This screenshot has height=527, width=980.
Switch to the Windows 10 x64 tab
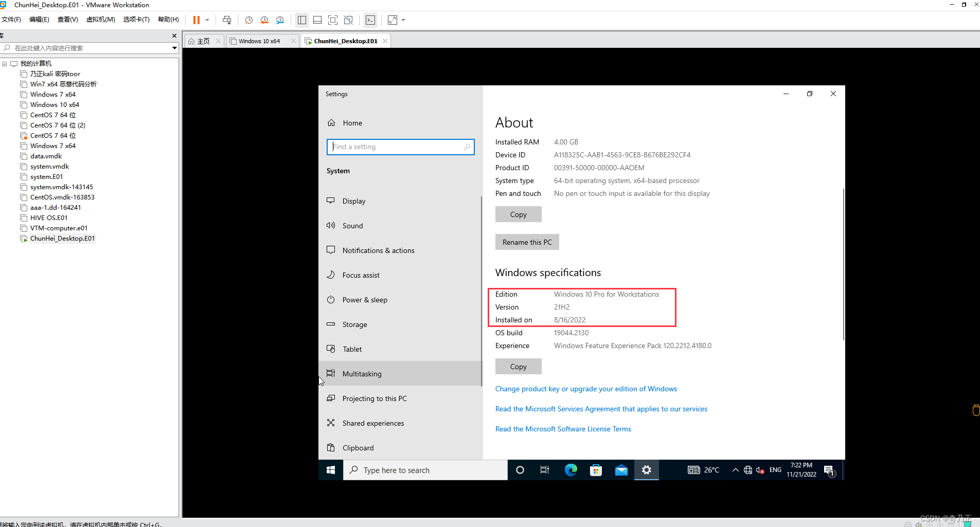click(259, 41)
